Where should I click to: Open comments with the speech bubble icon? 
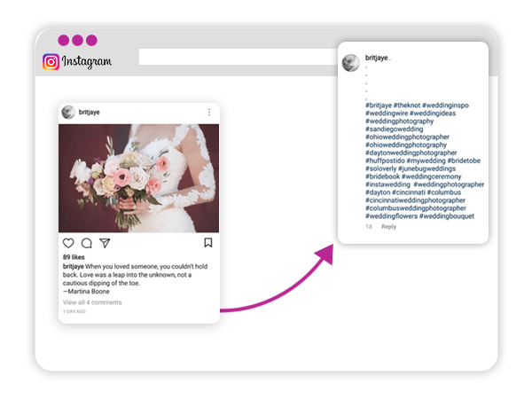coord(87,243)
